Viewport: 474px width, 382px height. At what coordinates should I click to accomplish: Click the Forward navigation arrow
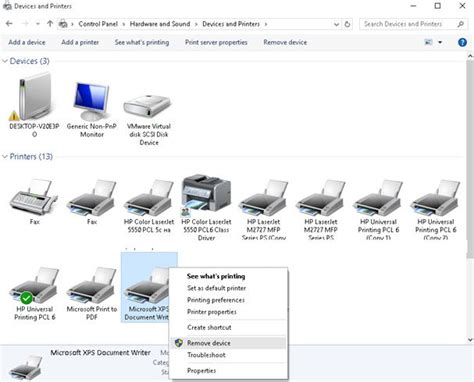click(25, 24)
